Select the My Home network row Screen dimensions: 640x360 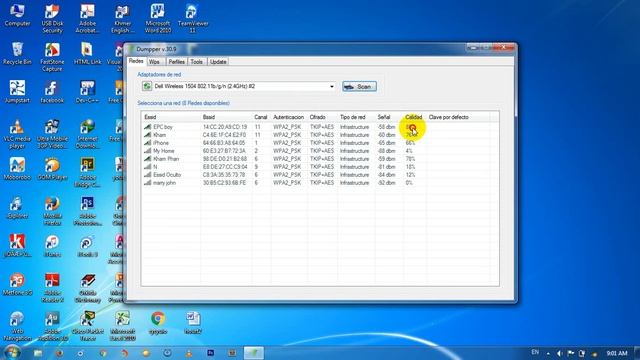point(320,151)
